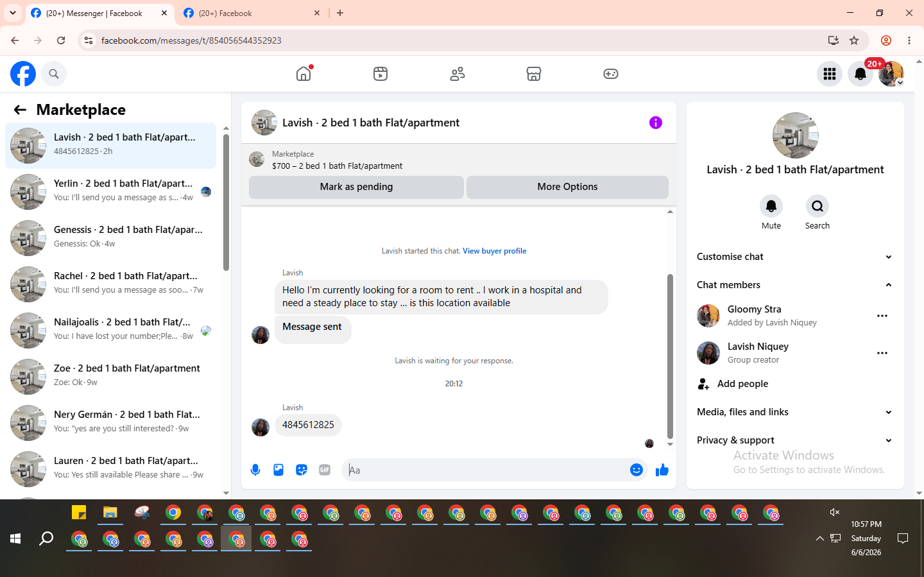Go back from the Marketplace chat list

click(20, 110)
